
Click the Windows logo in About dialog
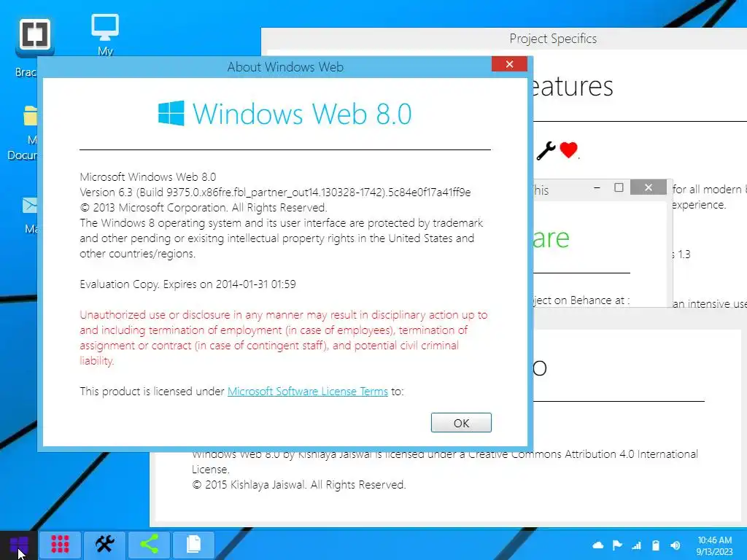click(x=171, y=113)
